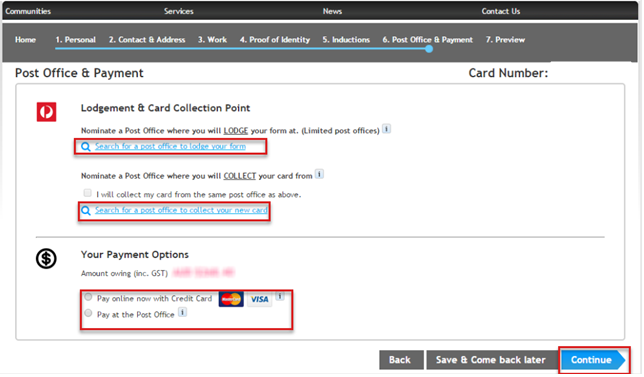Click Your Payment Options heading

tap(135, 255)
